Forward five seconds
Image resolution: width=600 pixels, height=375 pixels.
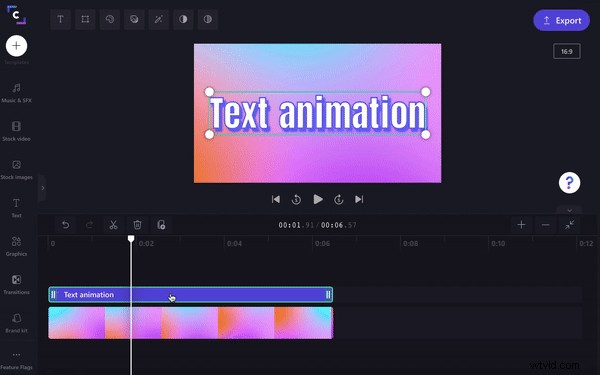339,199
